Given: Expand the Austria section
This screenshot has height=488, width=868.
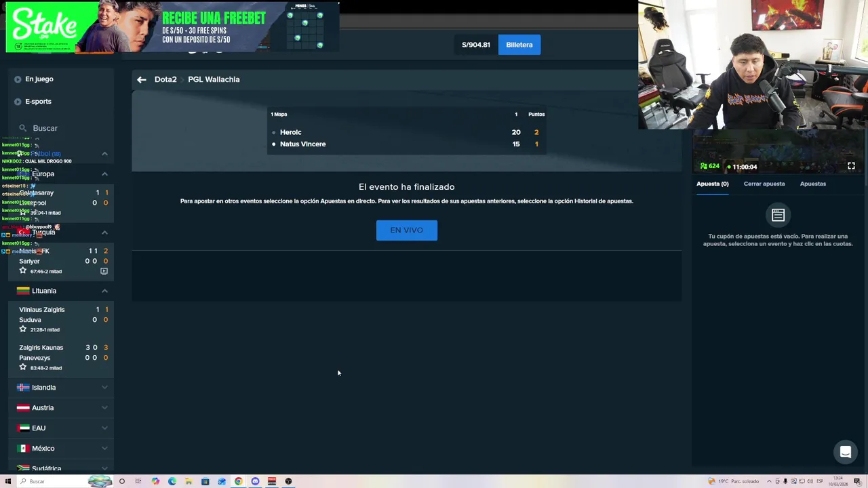Looking at the screenshot, I should (x=104, y=408).
